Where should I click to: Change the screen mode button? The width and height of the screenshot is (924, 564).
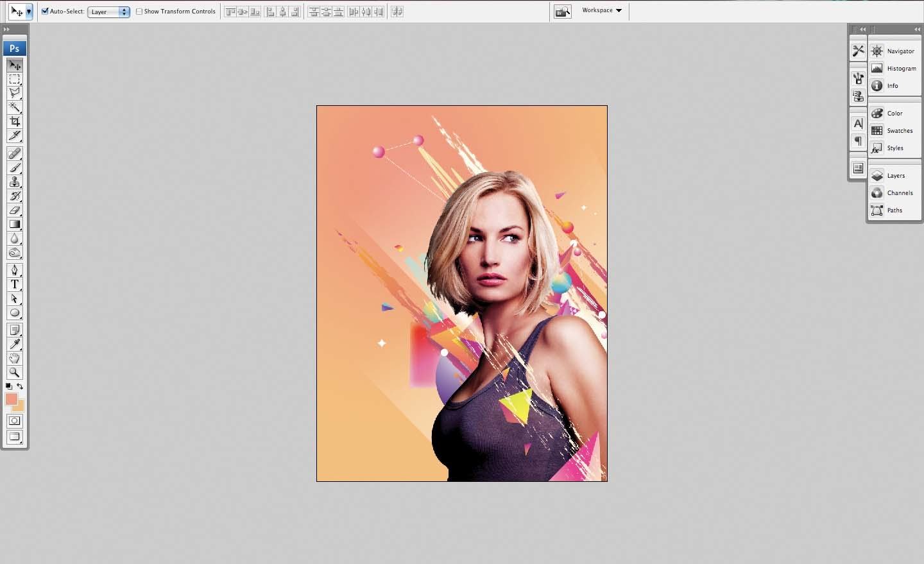[x=15, y=437]
